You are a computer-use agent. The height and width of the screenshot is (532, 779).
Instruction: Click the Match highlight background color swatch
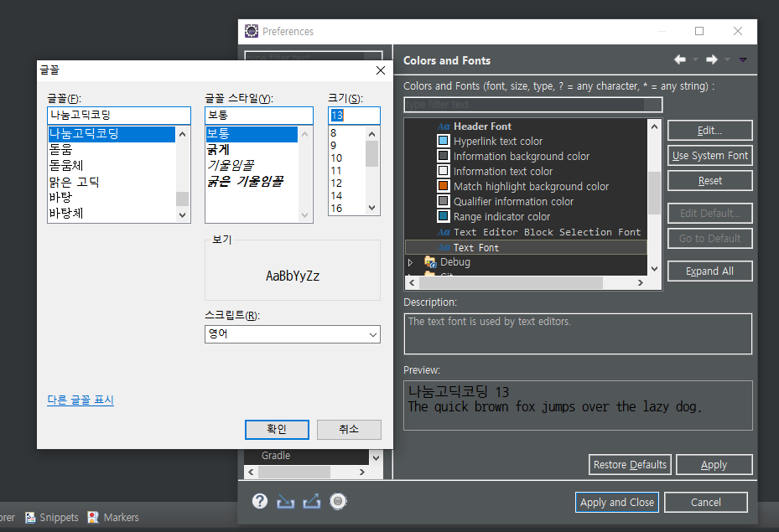tap(445, 186)
